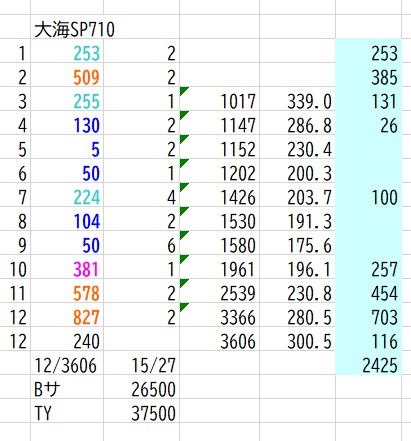
Task: Click the orange 827 cell in row 12
Action: [x=67, y=315]
